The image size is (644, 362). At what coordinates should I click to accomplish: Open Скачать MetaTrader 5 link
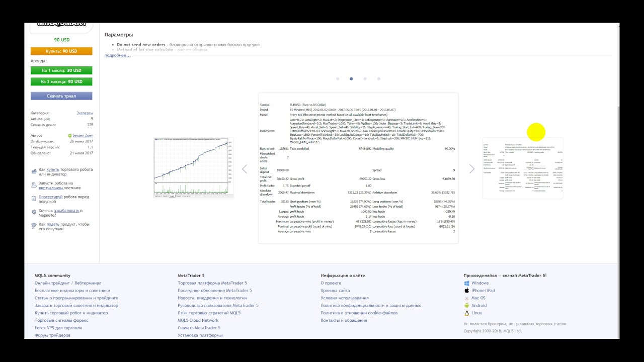[x=199, y=328]
